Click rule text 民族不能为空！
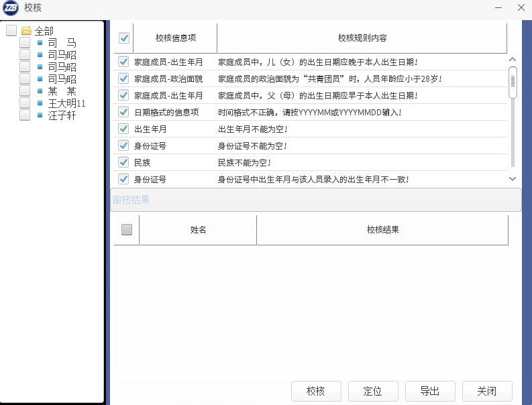The height and width of the screenshot is (405, 532). pyautogui.click(x=245, y=162)
